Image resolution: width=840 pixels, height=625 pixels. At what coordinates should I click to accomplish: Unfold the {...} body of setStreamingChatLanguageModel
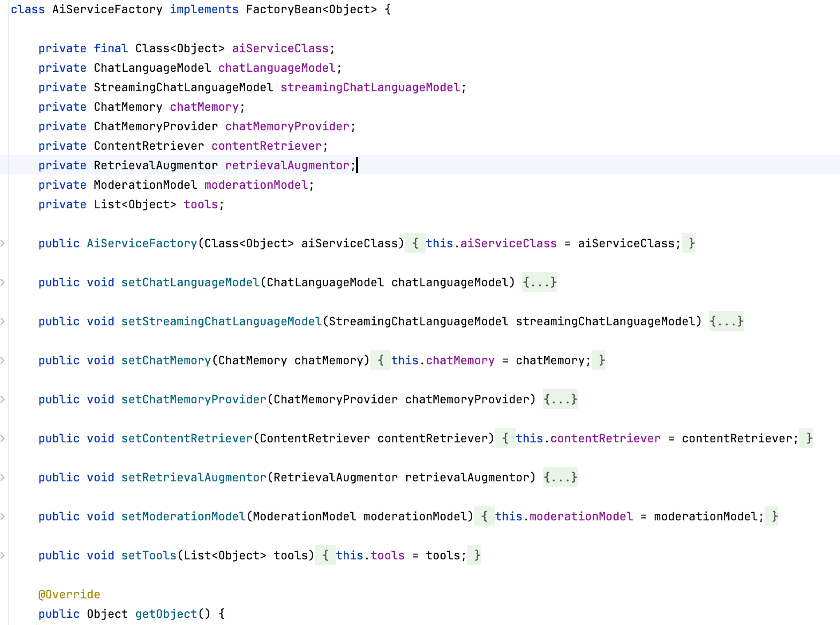[x=726, y=321]
